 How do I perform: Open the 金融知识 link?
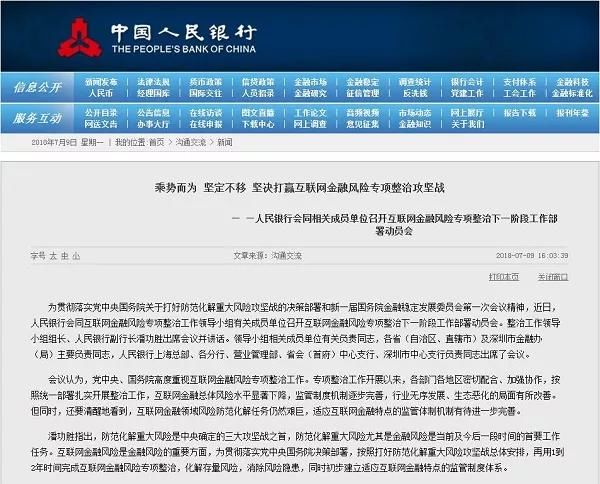pyautogui.click(x=415, y=124)
